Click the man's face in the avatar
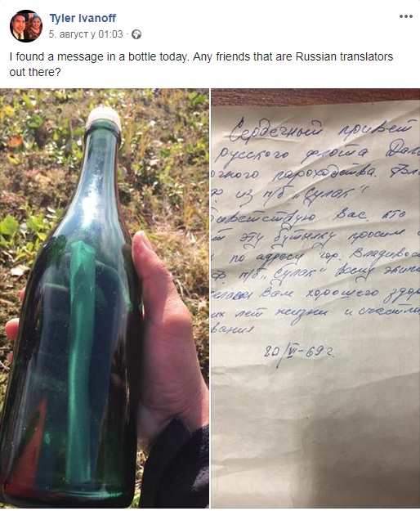420x511 pixels. [x=17, y=26]
